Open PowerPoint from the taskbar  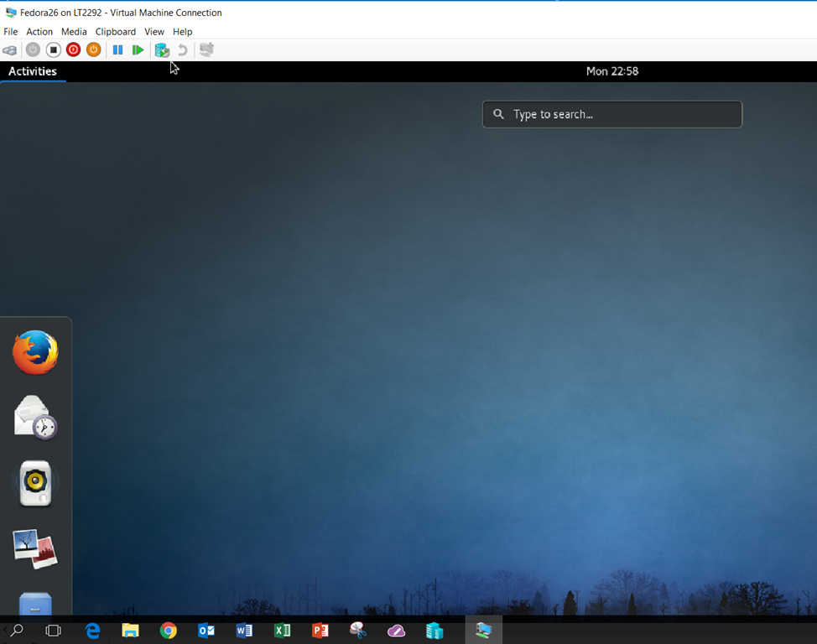(x=320, y=631)
